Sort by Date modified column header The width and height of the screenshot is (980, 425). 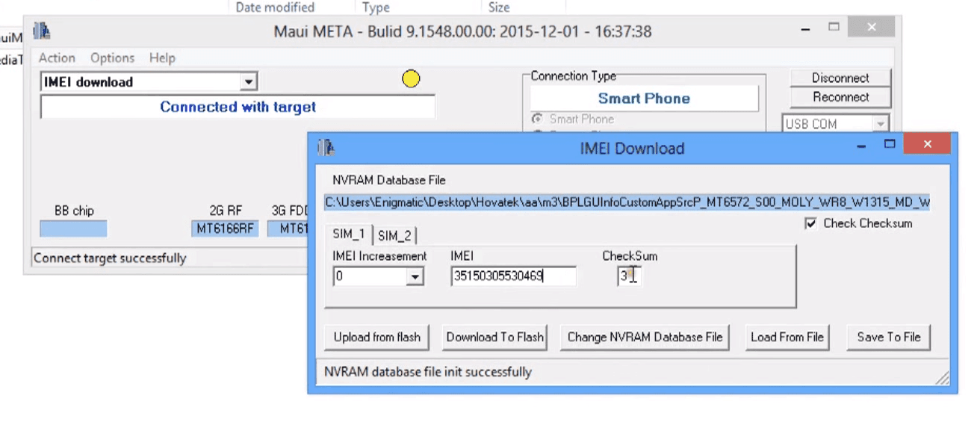[275, 7]
